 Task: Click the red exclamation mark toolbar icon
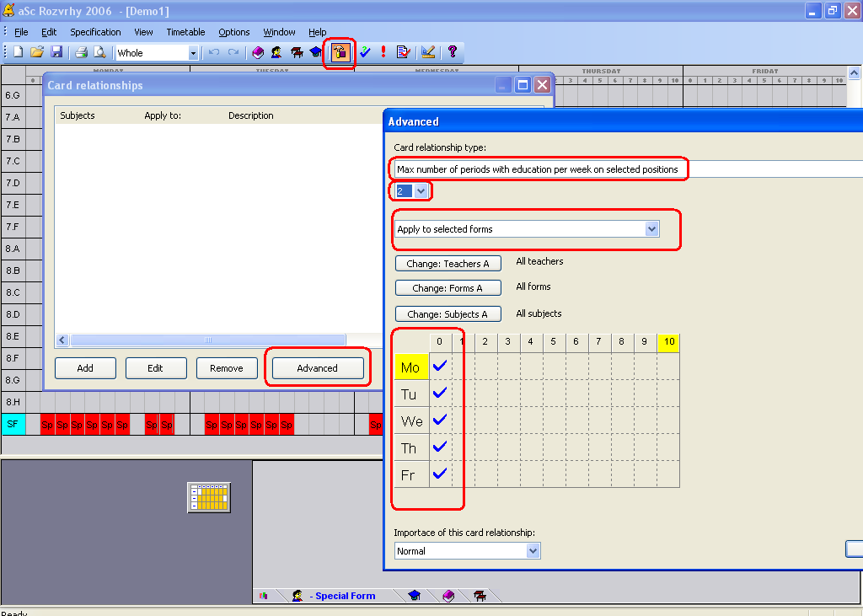coord(383,52)
